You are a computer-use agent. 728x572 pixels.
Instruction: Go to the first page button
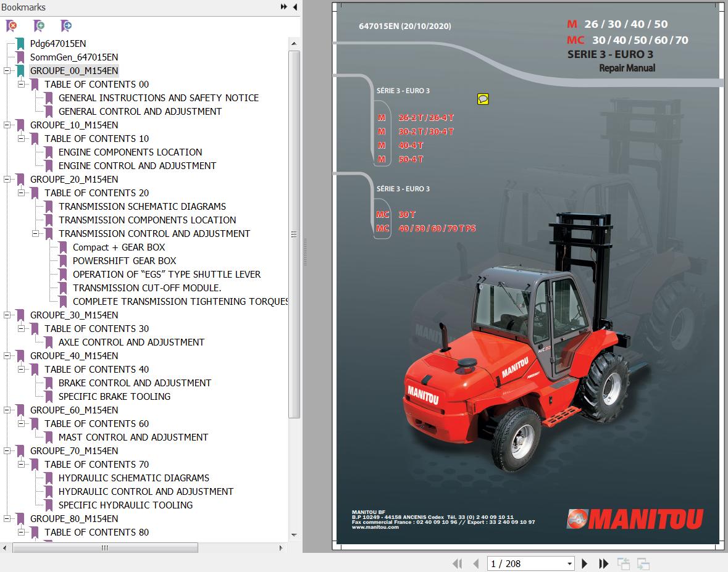click(458, 563)
